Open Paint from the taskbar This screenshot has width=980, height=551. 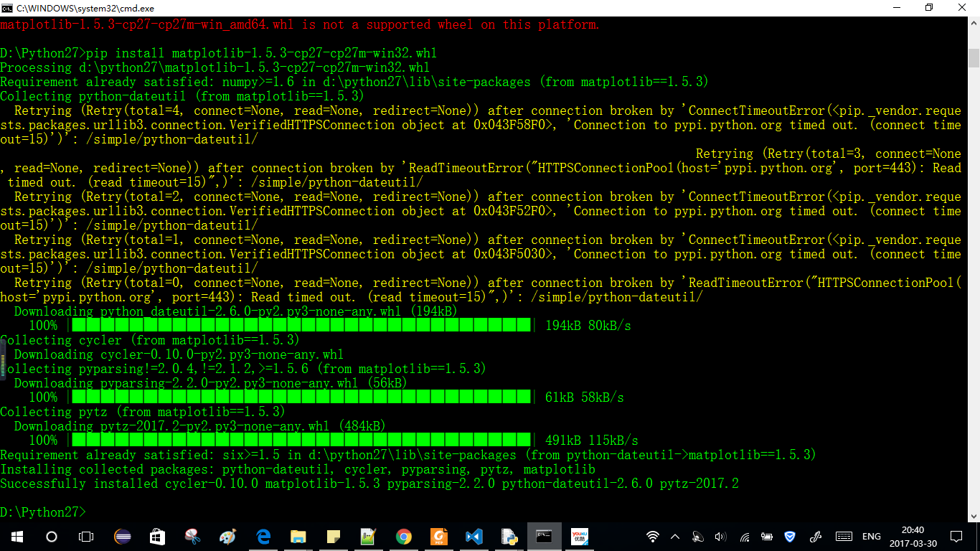(227, 536)
